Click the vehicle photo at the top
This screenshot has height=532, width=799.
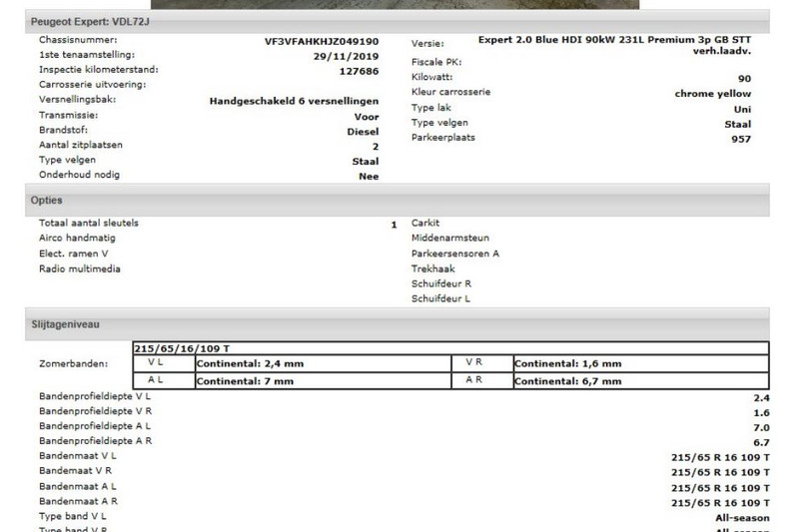point(399,4)
